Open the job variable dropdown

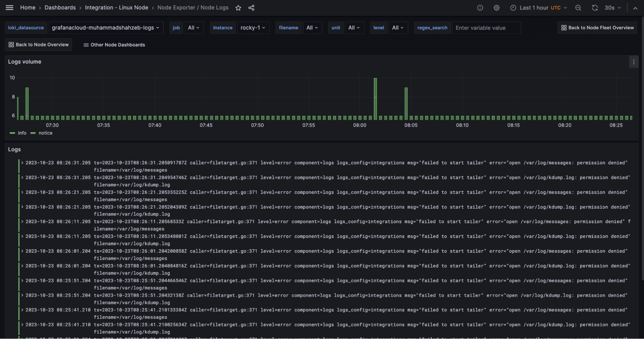click(194, 27)
